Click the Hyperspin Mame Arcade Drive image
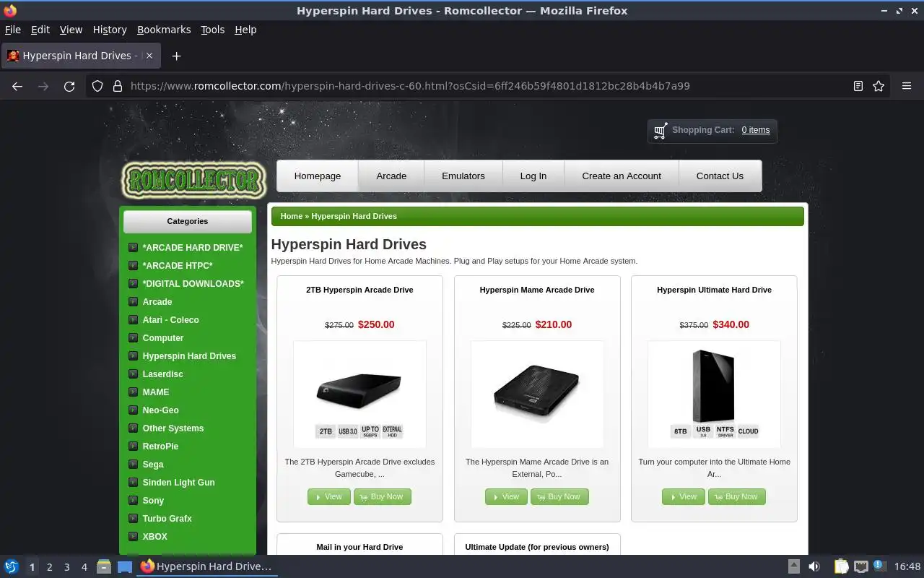The height and width of the screenshot is (578, 924). [x=537, y=394]
